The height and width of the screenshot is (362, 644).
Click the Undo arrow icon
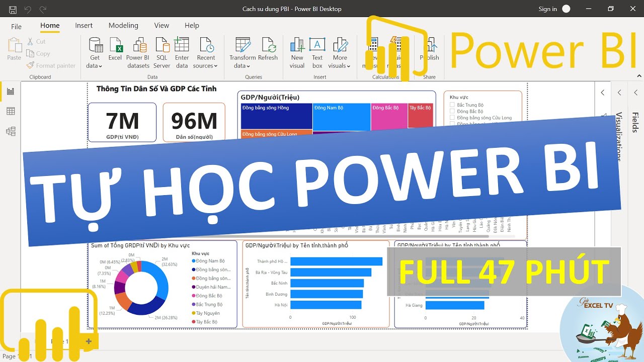(28, 10)
